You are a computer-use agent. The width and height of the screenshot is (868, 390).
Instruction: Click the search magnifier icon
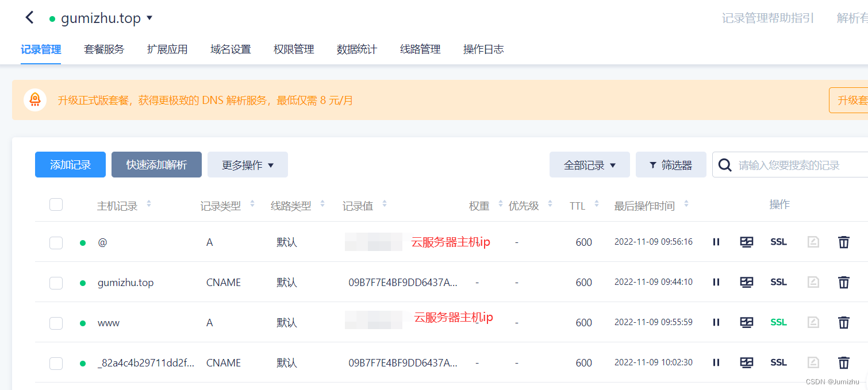tap(725, 165)
